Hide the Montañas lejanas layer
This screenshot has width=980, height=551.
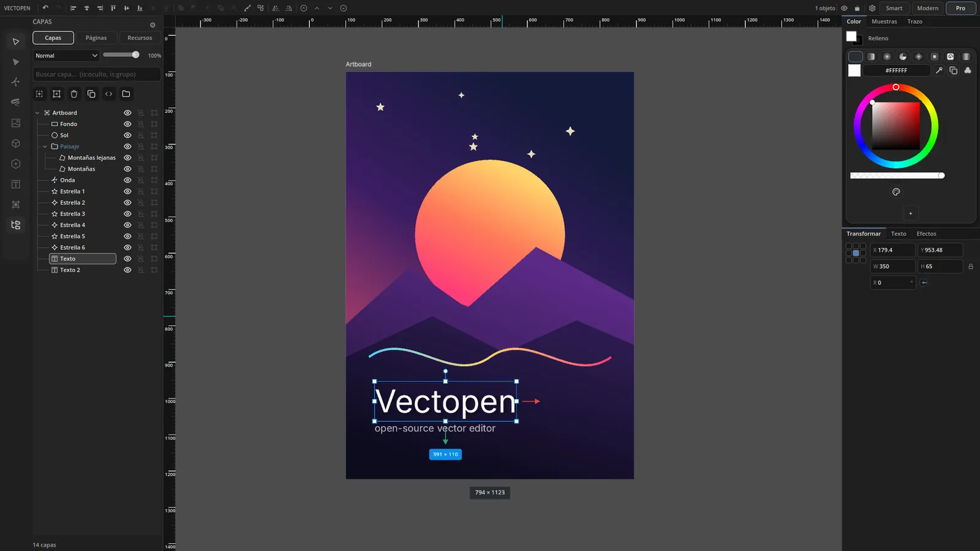(127, 157)
